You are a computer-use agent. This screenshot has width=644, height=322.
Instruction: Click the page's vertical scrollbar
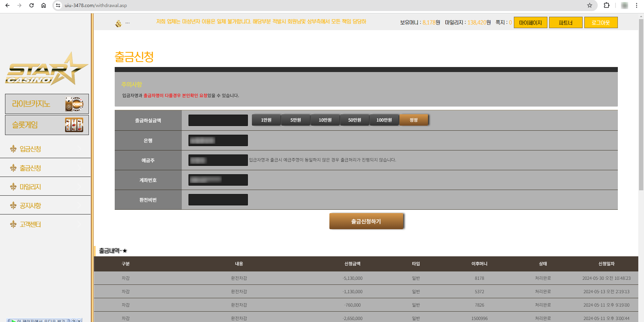click(641, 104)
